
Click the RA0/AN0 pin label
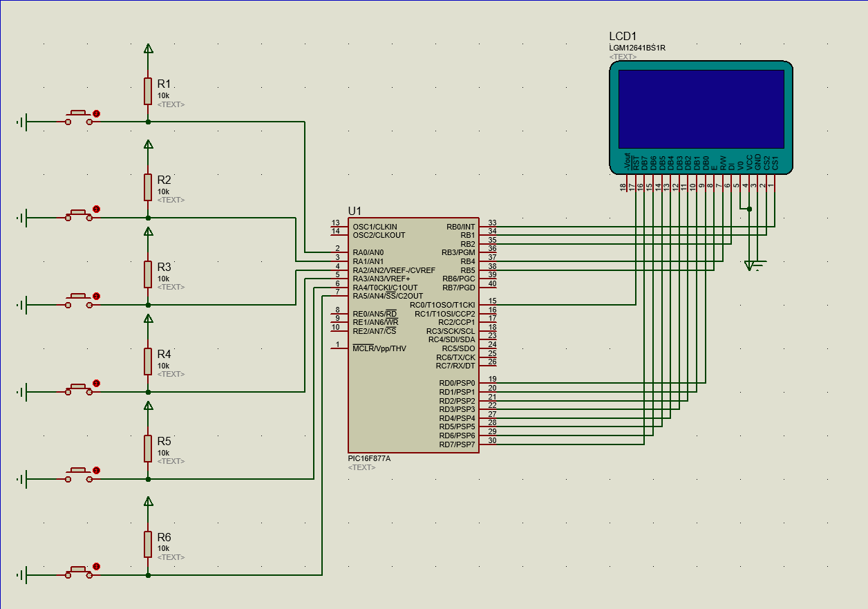pos(368,252)
